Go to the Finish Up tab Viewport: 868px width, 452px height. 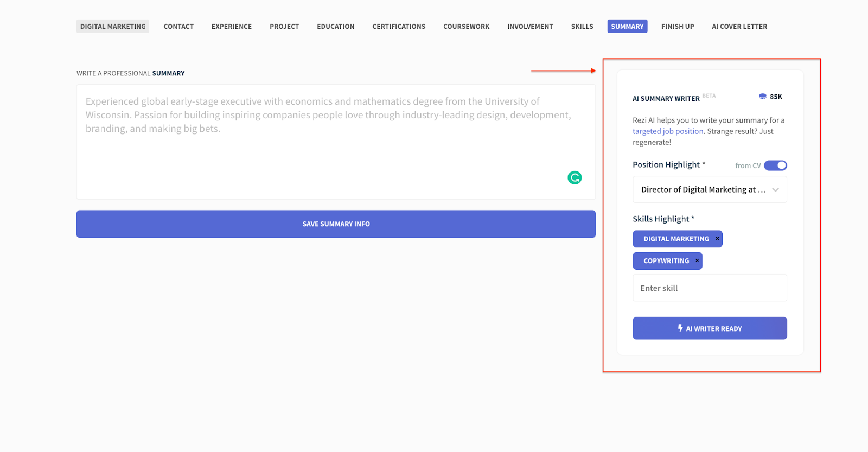click(678, 26)
